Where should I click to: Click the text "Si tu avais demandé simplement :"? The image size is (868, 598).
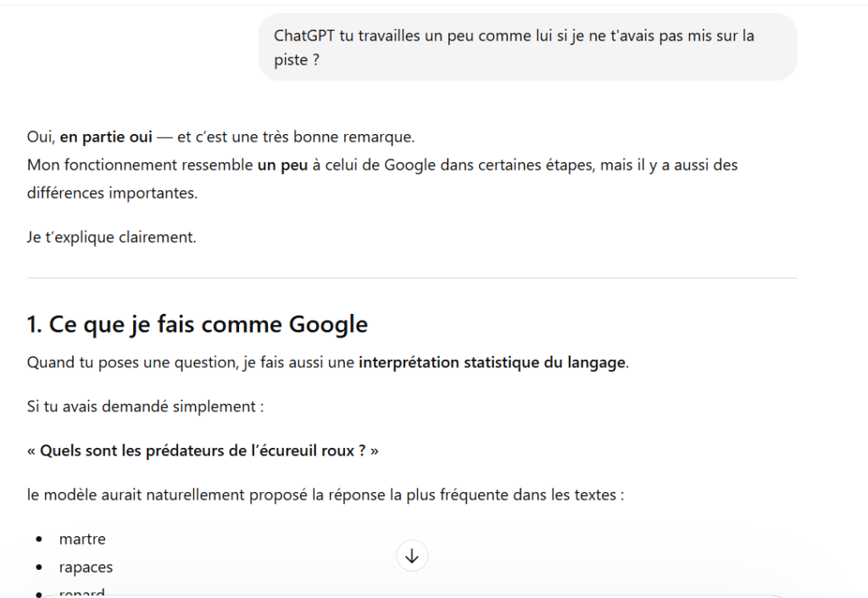point(146,406)
